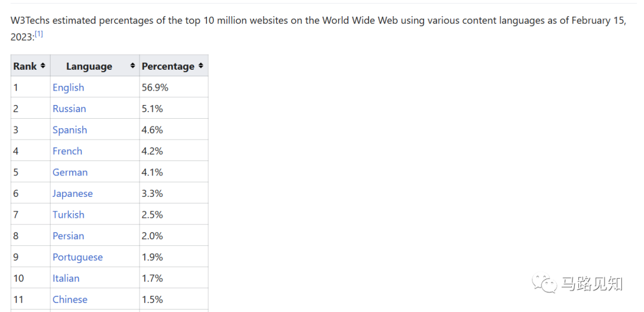Screen dimensions: 644x312
Task: Open the Turkish link
Action: click(x=69, y=215)
